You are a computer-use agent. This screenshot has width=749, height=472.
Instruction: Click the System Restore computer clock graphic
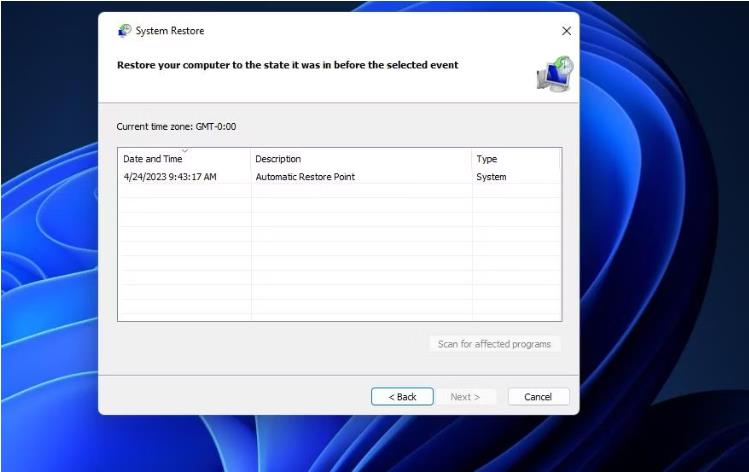(x=555, y=74)
